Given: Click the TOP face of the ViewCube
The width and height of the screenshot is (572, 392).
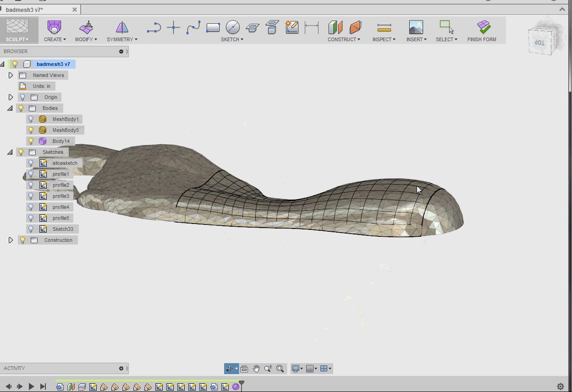Looking at the screenshot, I should click(x=540, y=41).
